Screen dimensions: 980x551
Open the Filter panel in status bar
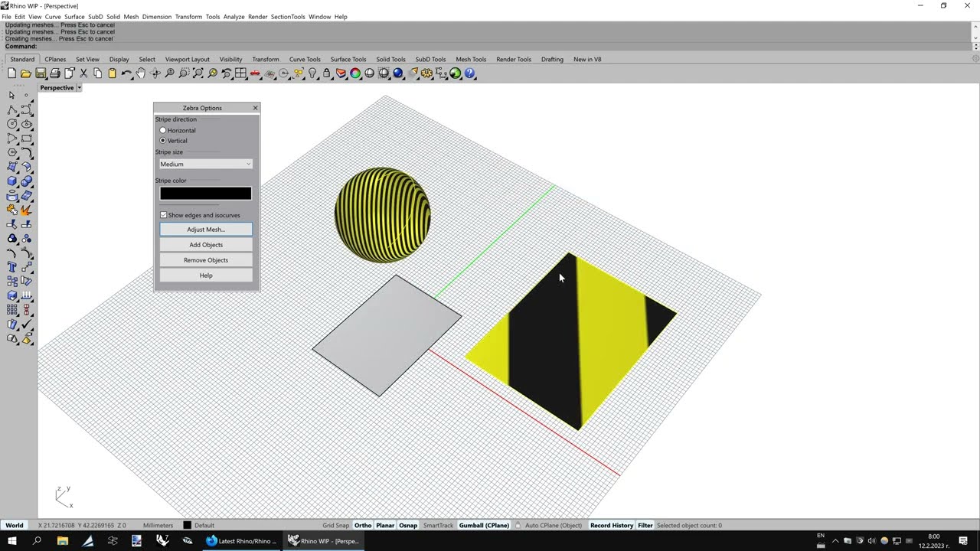tap(645, 525)
